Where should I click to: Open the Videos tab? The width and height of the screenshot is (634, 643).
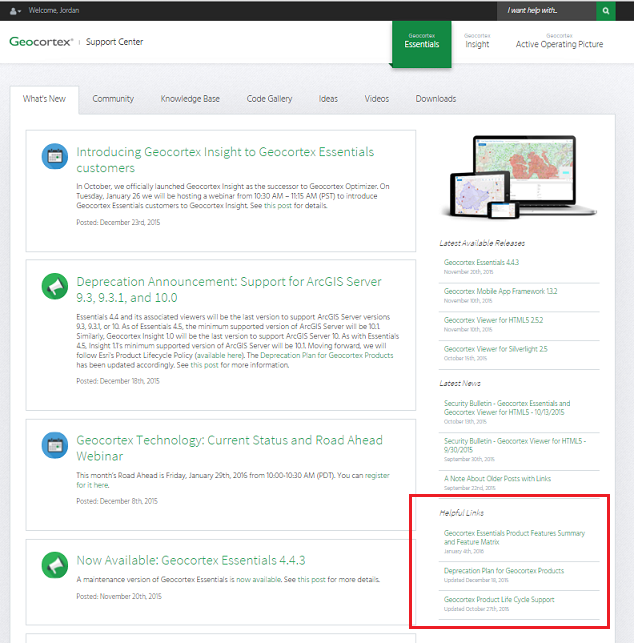(x=377, y=99)
